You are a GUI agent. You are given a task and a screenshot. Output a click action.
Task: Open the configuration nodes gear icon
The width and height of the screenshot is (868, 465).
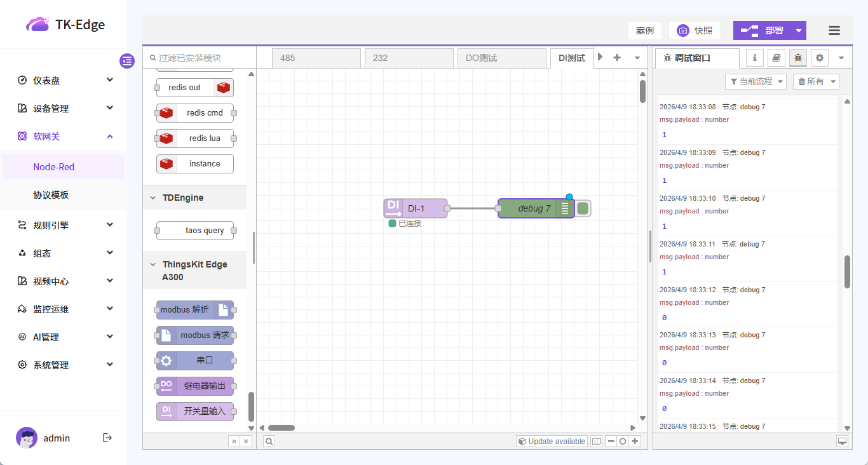pyautogui.click(x=820, y=58)
